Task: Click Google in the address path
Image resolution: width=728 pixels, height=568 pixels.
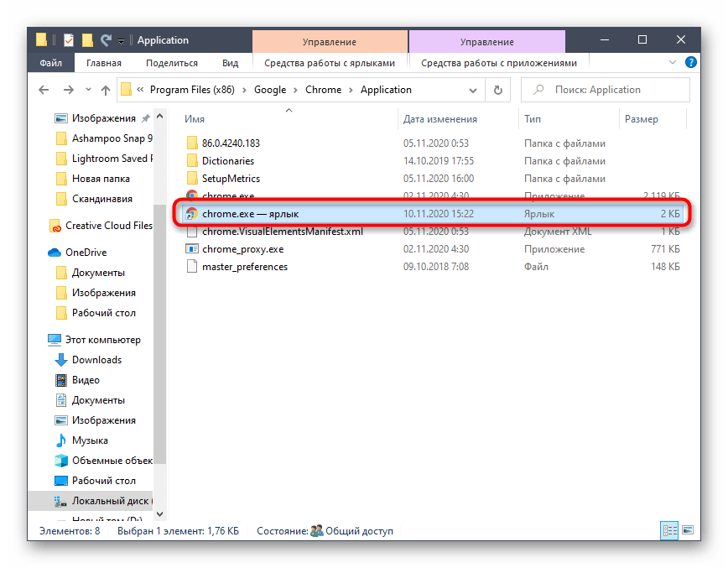Action: pos(270,90)
